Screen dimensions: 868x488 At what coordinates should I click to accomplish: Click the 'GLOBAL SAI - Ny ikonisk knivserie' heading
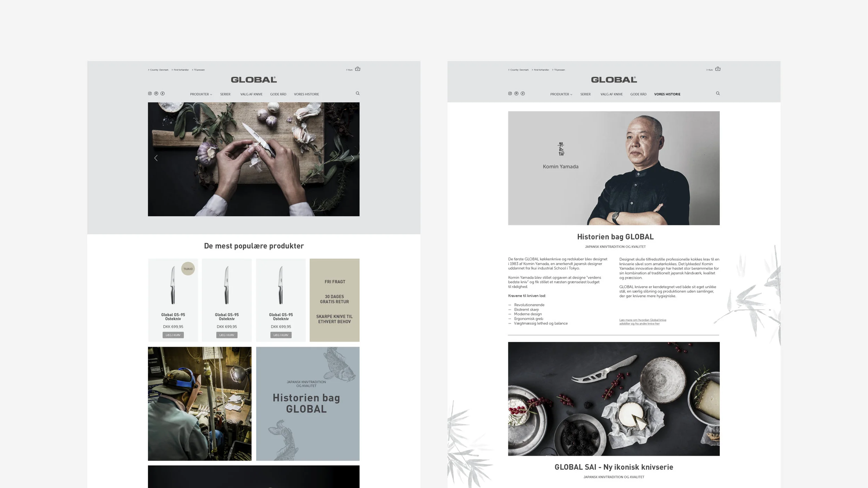coord(614,467)
